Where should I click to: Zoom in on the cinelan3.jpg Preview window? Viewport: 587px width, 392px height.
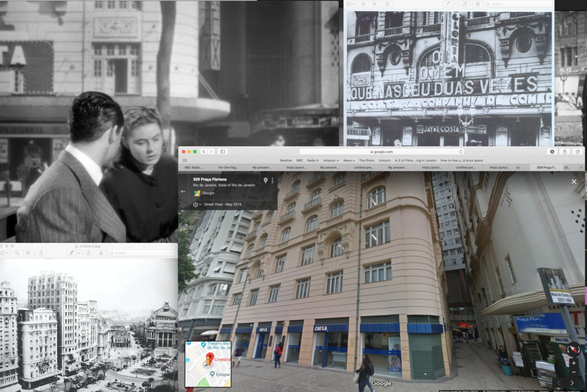click(28, 253)
